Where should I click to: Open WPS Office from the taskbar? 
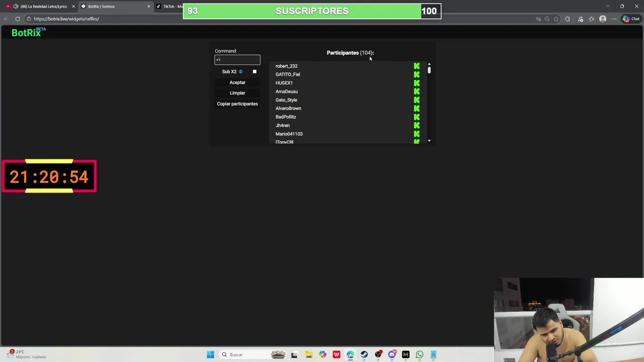(x=336, y=354)
